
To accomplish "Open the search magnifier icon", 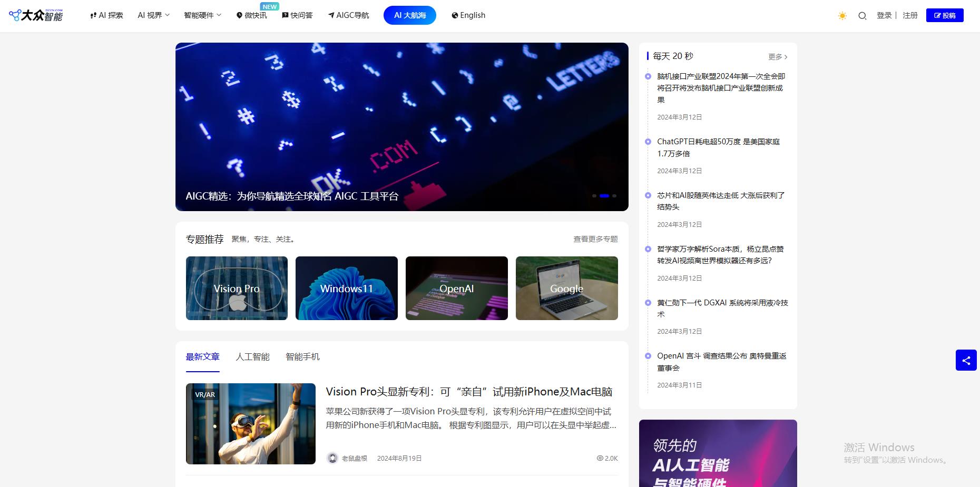I will point(862,16).
